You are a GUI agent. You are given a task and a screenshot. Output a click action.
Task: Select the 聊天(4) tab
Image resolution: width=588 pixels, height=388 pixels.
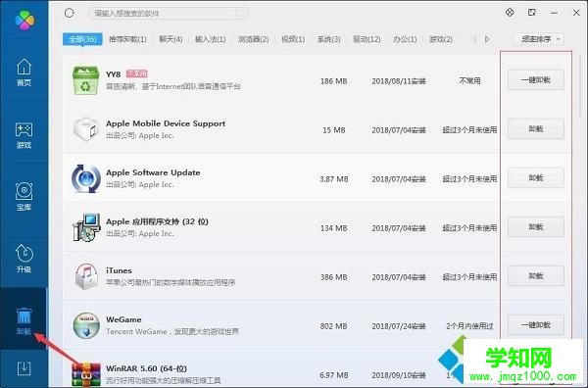(x=171, y=39)
